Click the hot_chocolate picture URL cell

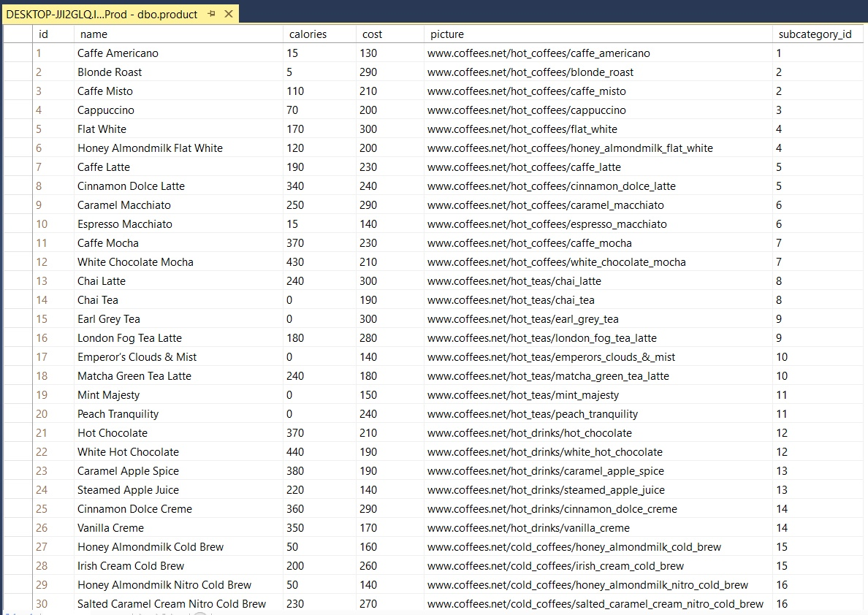coord(598,433)
